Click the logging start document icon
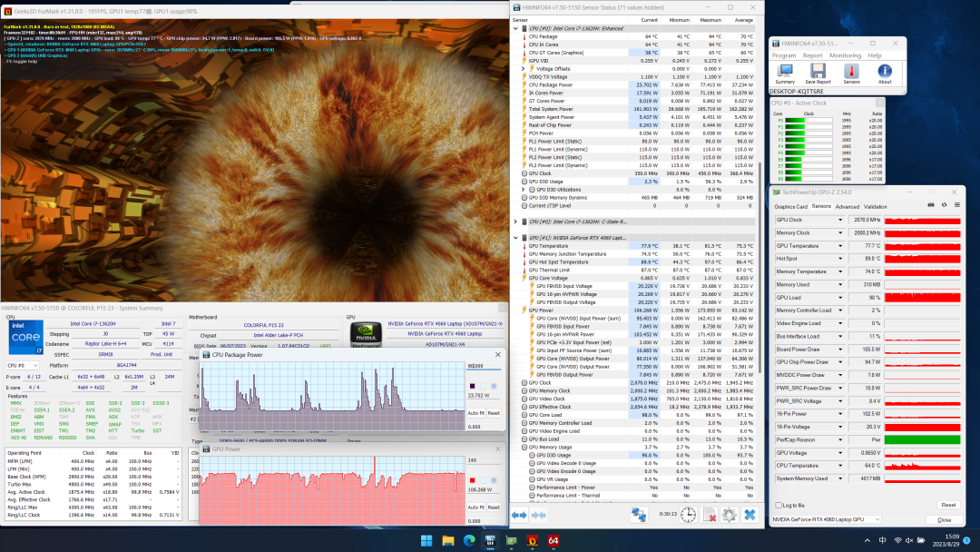Viewport: 980px width, 552px height. coord(709,515)
